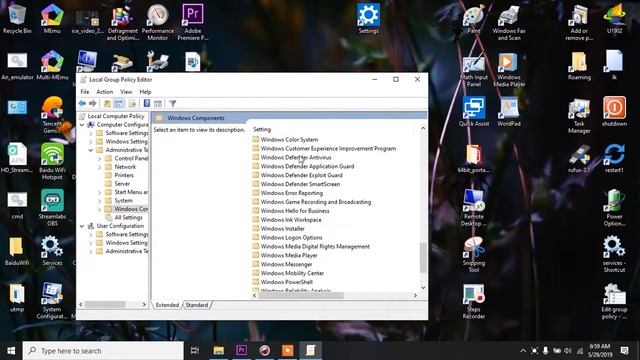
Task: Open the shutdown desktop shortcut
Action: click(614, 111)
